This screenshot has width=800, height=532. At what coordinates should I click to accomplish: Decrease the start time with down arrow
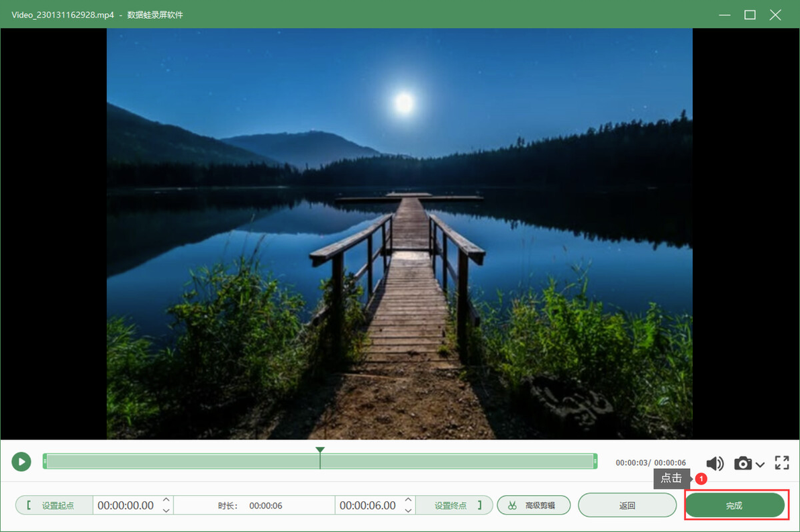click(166, 510)
